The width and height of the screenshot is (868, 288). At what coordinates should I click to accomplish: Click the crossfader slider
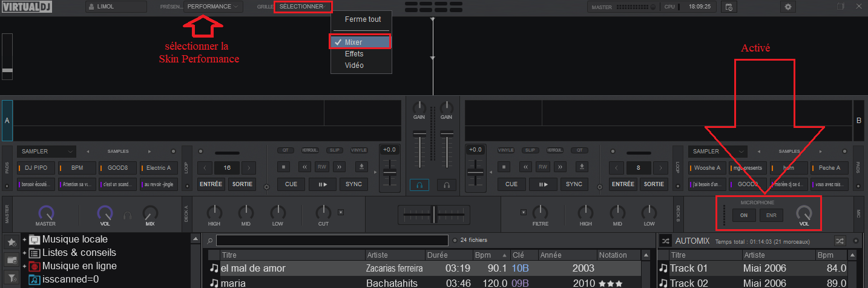(x=433, y=214)
